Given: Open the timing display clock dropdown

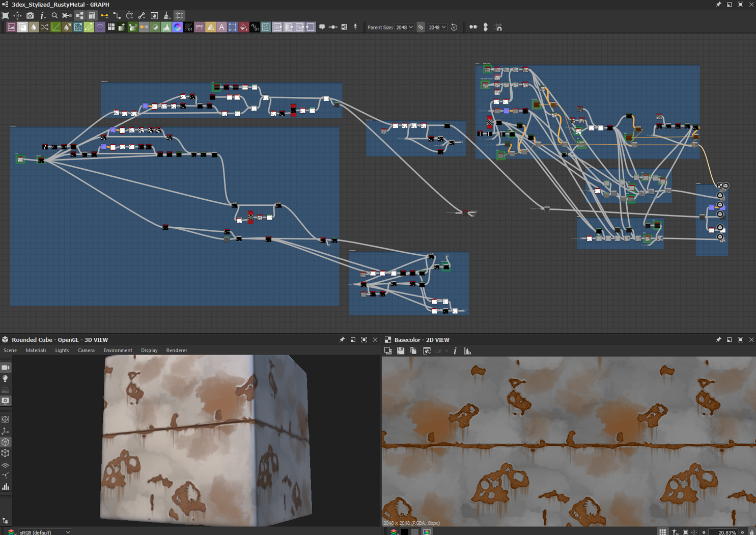Looking at the screenshot, I should (129, 16).
